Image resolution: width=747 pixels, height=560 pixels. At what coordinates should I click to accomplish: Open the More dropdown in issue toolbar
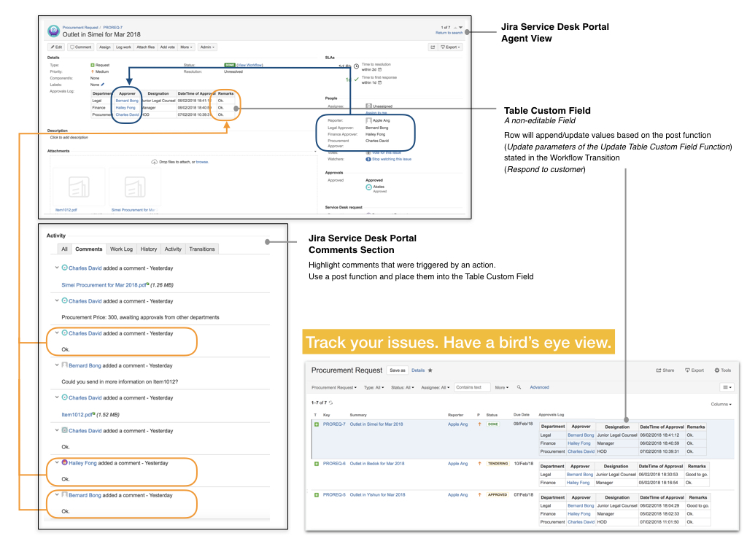pos(186,47)
